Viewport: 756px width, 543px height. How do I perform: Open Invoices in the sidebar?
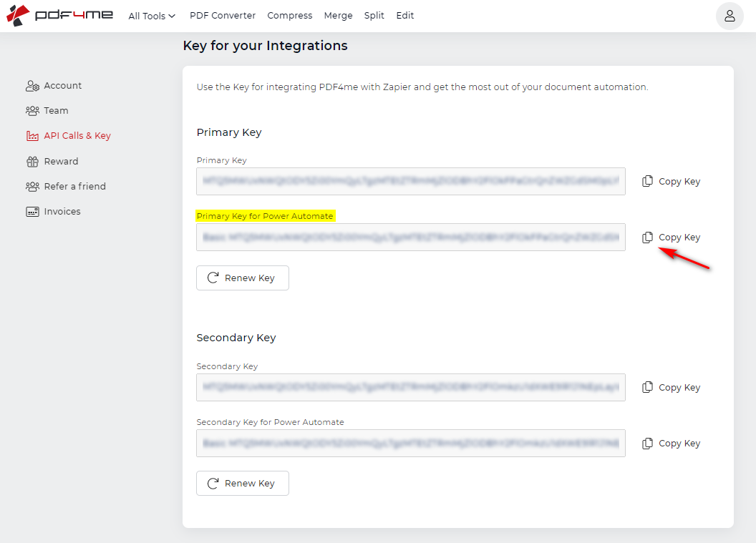point(53,212)
